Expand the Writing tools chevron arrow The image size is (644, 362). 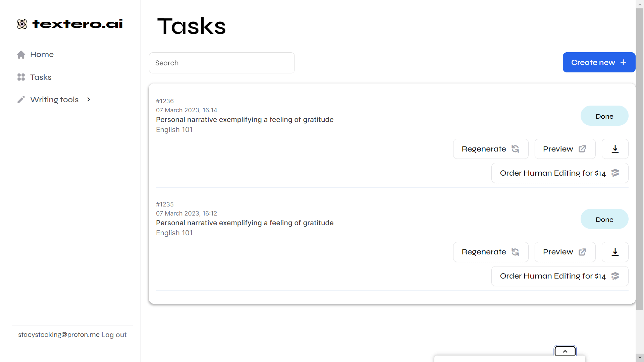click(89, 100)
